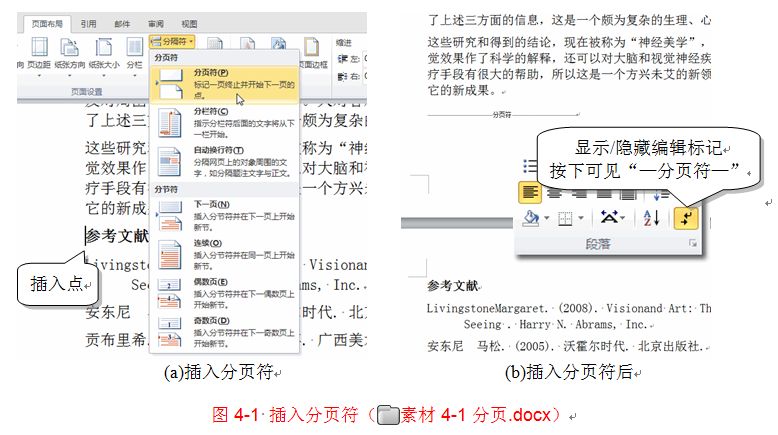Expand the shading color dropdown arrow
778x435 pixels.
point(547,218)
